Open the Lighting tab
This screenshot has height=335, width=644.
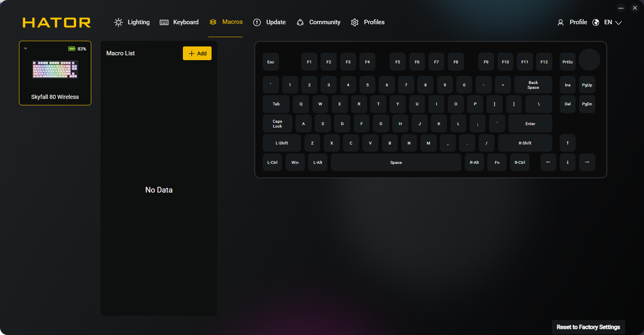tap(138, 22)
